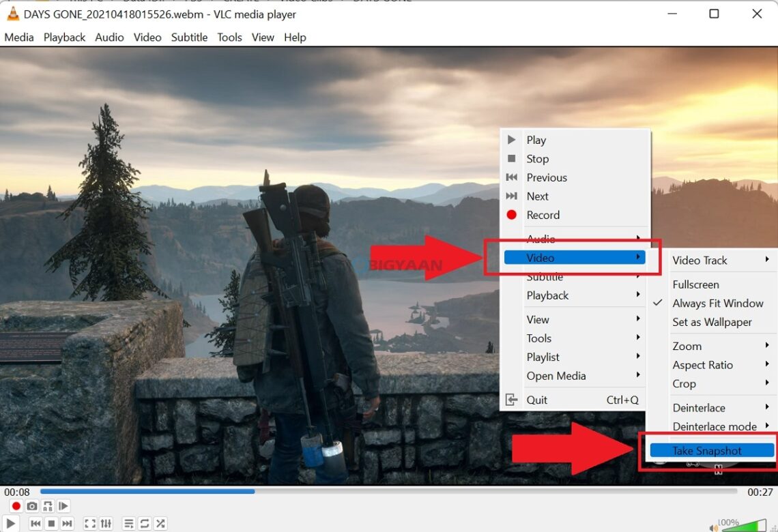Enter fullscreen via the fullscreen icon
This screenshot has width=778, height=532.
click(x=89, y=523)
